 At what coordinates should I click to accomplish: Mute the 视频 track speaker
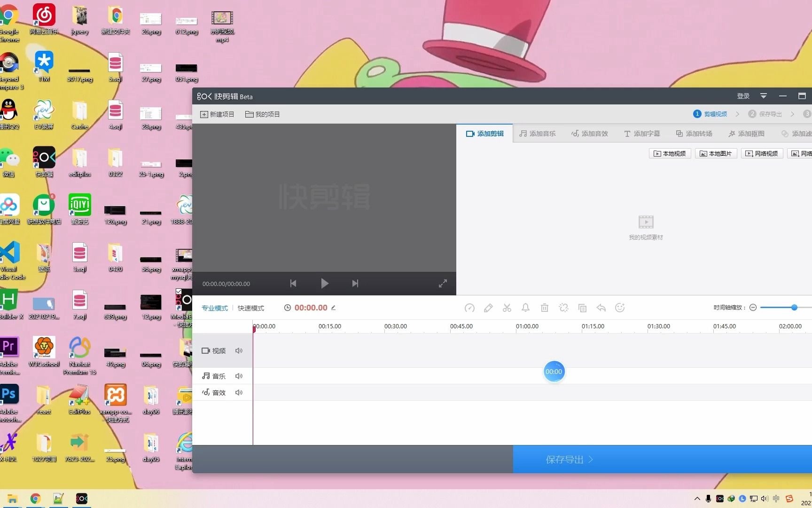click(239, 350)
